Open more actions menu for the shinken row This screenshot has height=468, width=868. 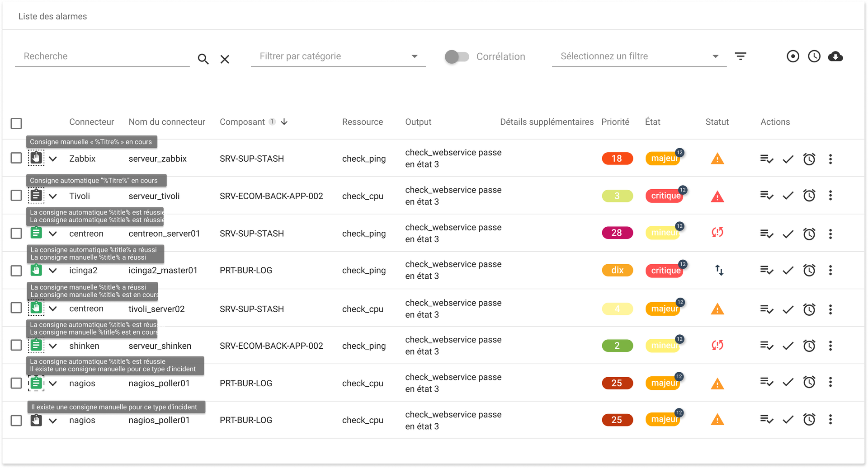[x=830, y=346]
